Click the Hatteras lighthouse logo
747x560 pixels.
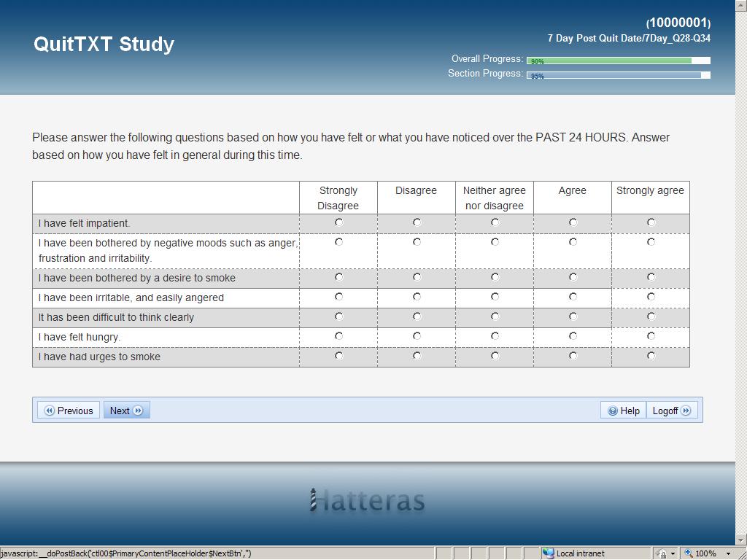(x=314, y=499)
